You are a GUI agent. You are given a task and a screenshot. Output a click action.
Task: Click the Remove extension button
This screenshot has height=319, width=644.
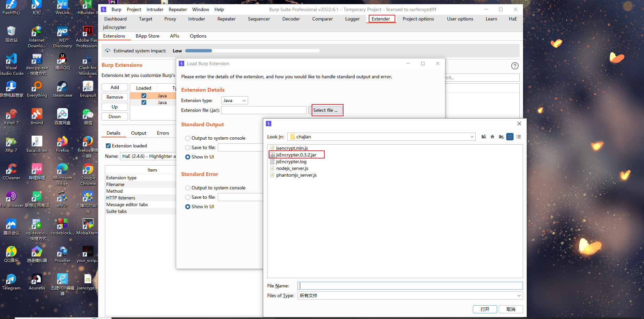[115, 97]
